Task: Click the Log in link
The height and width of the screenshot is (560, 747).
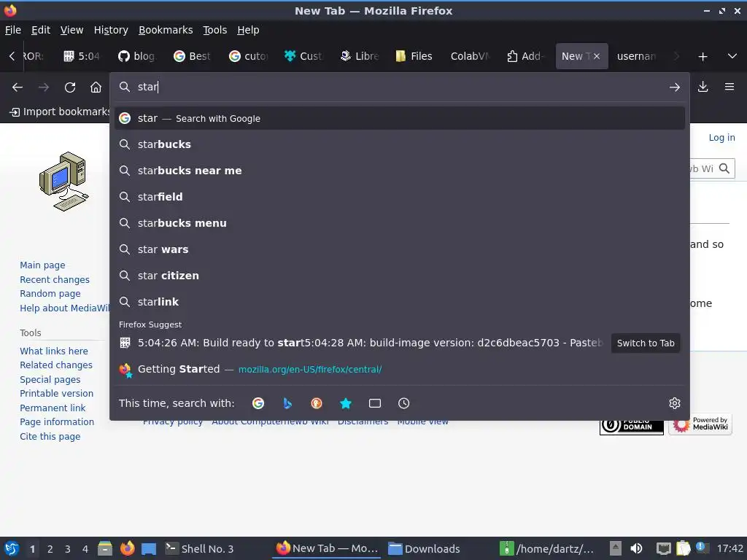Action: coord(721,138)
